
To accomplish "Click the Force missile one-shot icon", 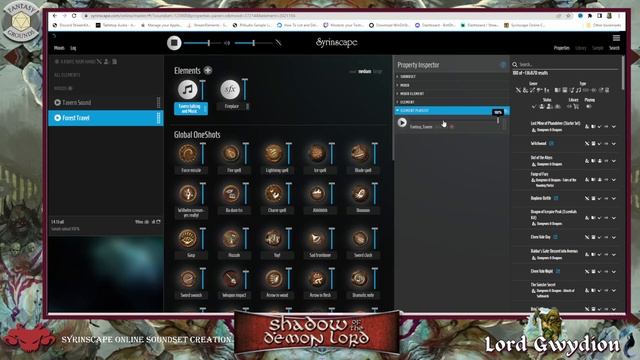I will click(x=187, y=153).
